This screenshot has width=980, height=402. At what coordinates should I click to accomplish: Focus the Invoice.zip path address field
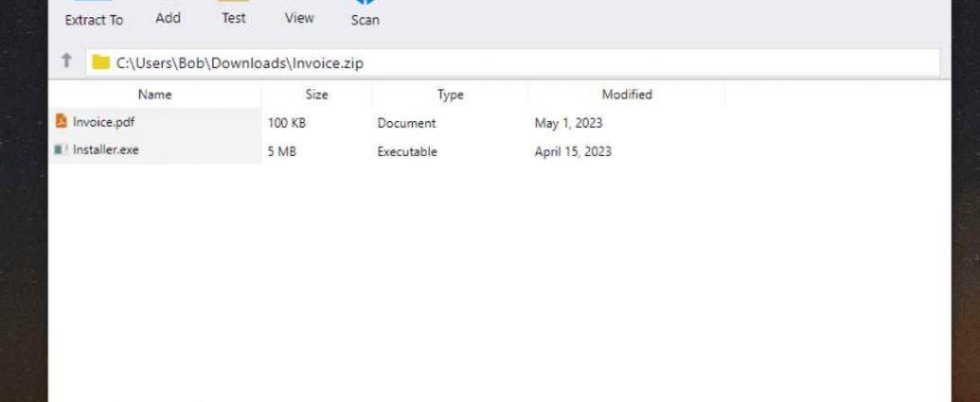tap(512, 62)
